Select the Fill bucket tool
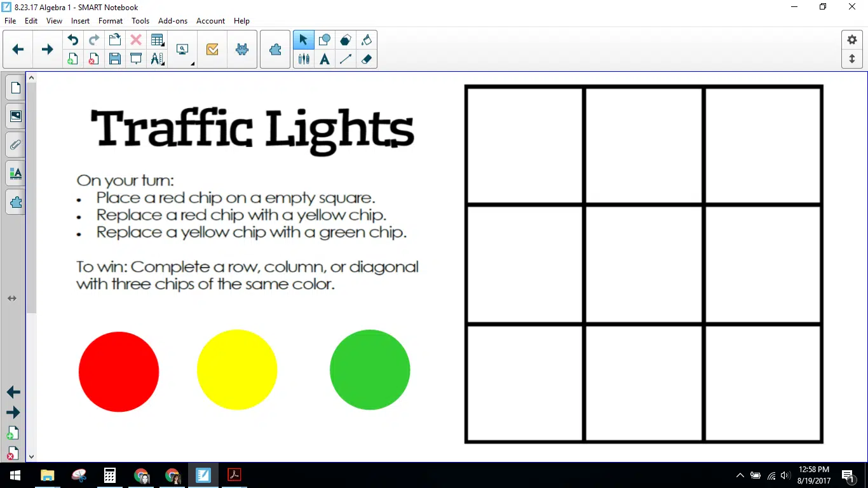This screenshot has width=868, height=488. click(366, 40)
